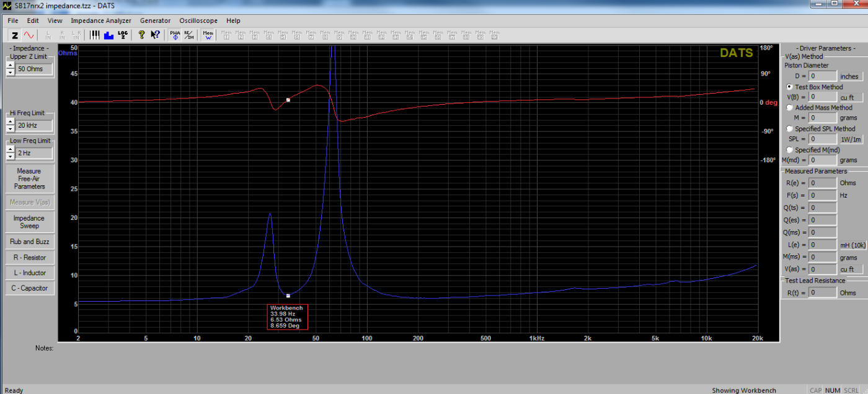Click the 50 Ohms Upper Z Limit value
868x394 pixels.
34,69
